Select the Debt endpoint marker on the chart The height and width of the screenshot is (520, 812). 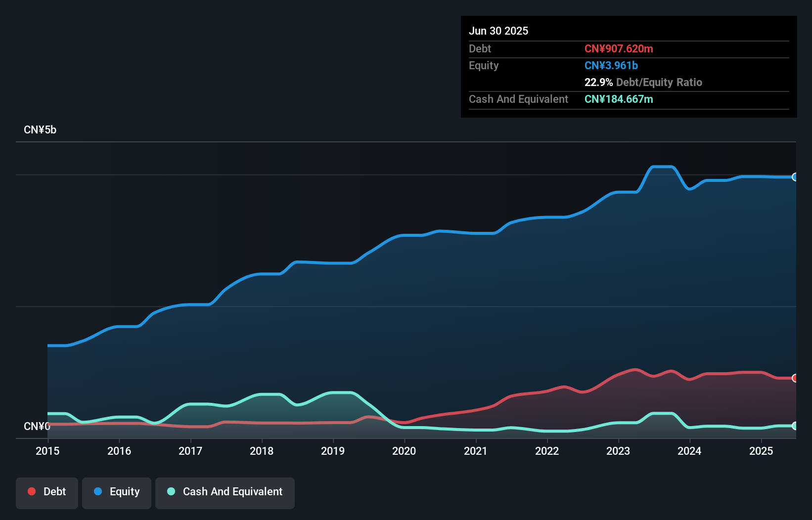795,378
